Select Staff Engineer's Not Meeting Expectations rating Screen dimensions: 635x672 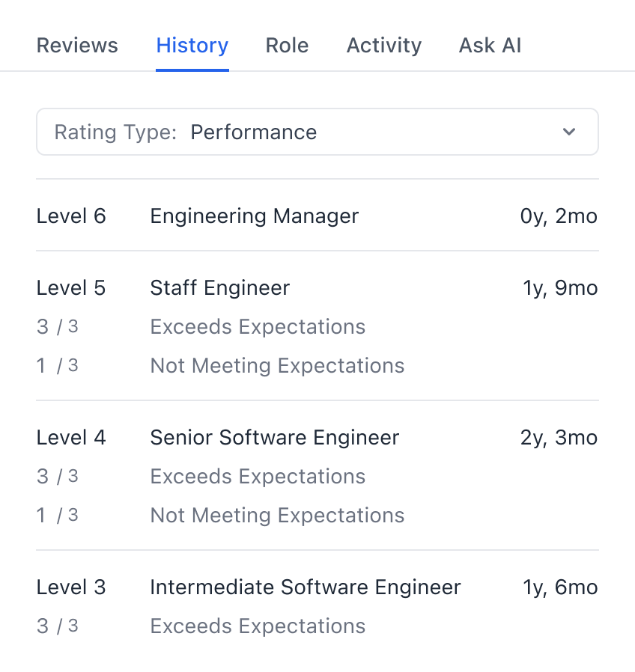(277, 366)
